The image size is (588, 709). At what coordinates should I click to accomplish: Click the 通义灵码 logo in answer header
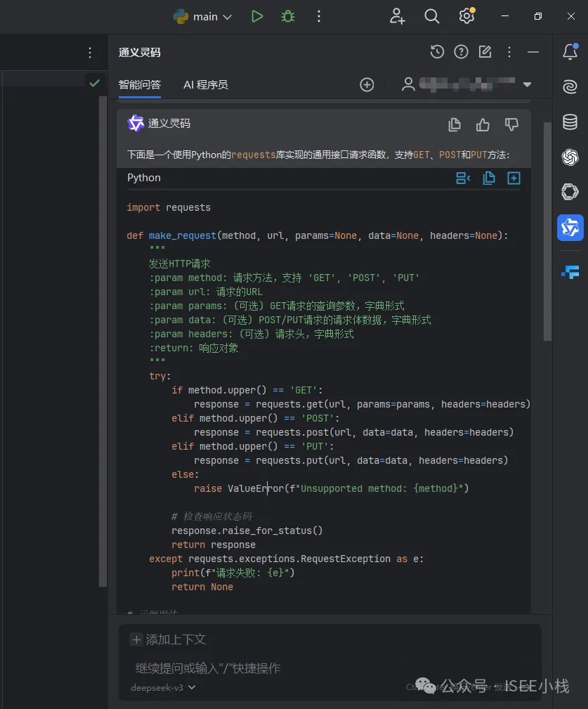[135, 124]
